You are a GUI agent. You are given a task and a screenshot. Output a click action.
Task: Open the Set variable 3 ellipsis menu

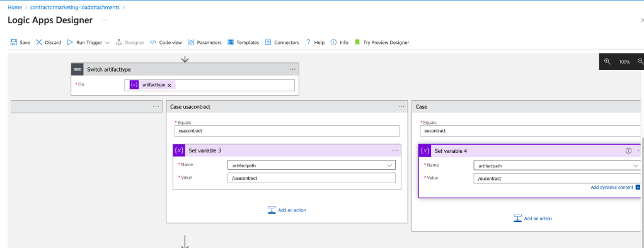[394, 150]
